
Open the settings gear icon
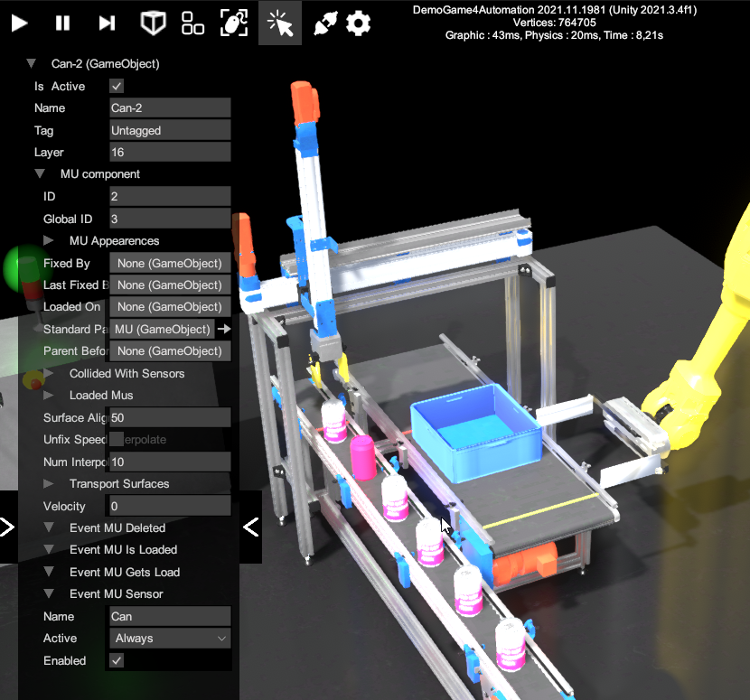pyautogui.click(x=359, y=23)
